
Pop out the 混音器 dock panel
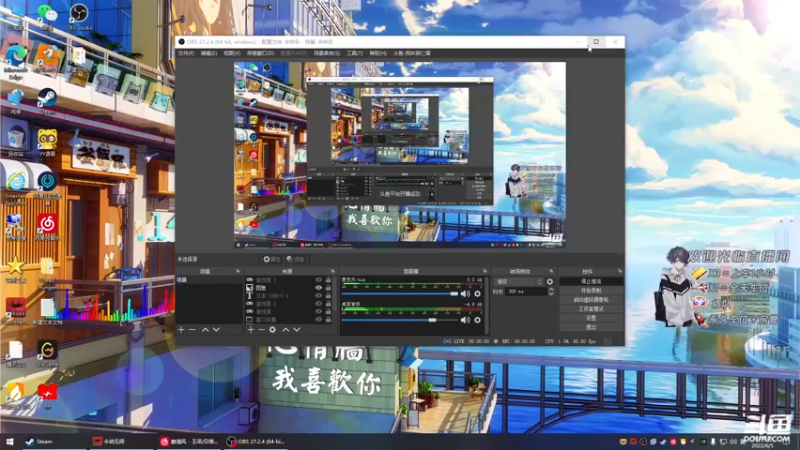tap(485, 271)
